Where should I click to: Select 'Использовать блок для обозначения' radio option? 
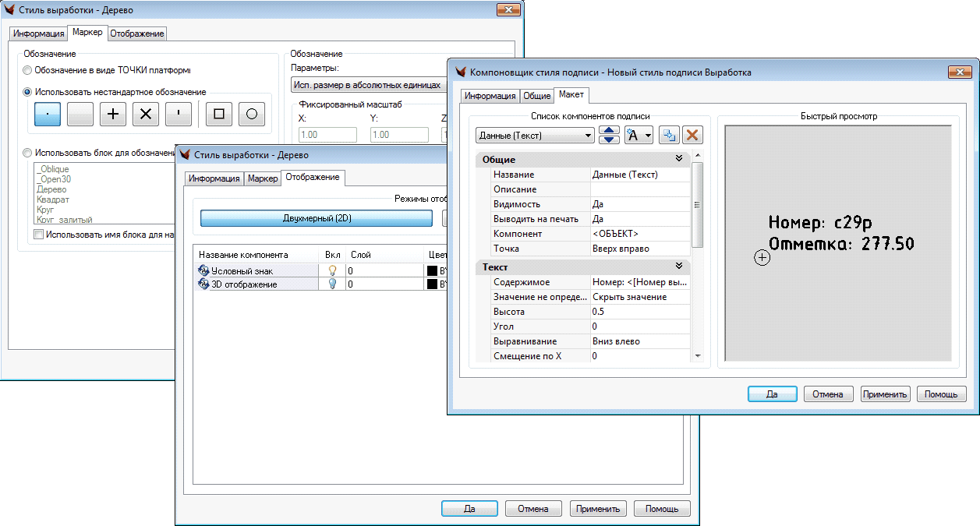click(x=29, y=153)
